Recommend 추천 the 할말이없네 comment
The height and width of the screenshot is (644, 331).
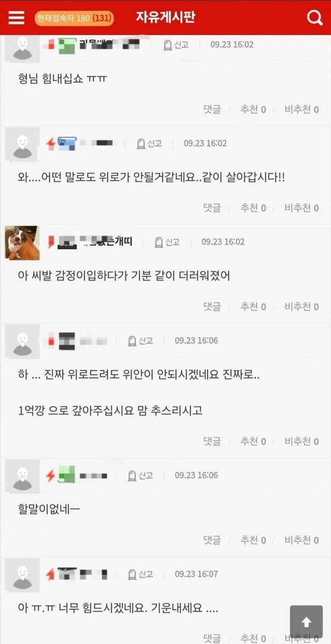(253, 540)
